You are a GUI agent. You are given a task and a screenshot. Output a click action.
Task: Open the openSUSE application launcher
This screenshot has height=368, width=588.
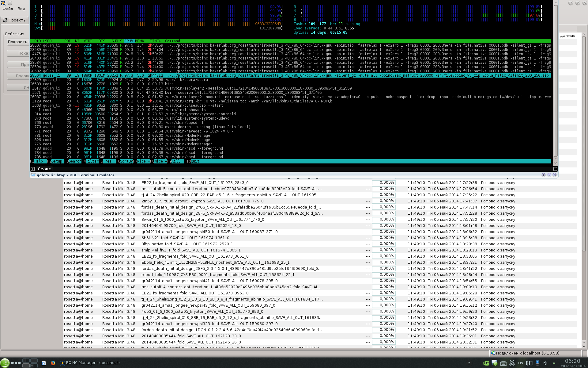pos(5,363)
